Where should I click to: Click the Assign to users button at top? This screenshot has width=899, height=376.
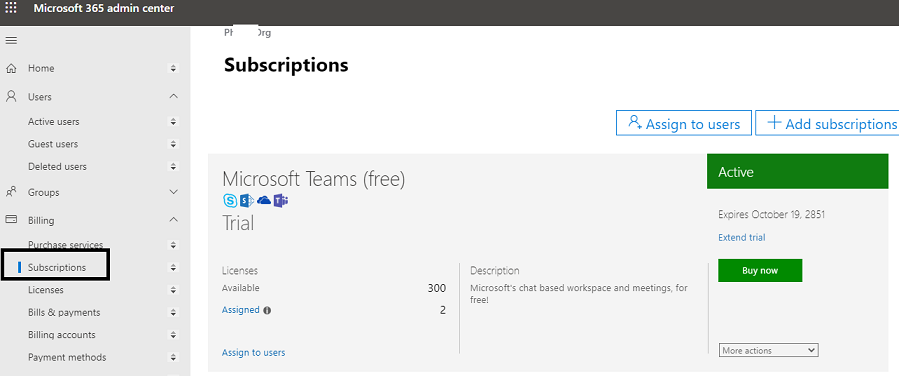coord(684,123)
